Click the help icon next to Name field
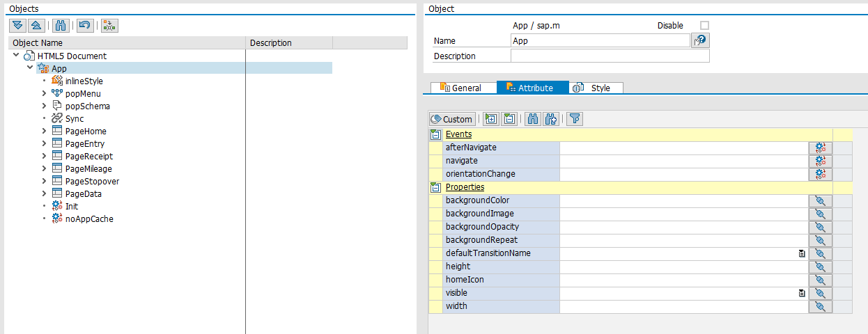868x334 pixels. (699, 41)
